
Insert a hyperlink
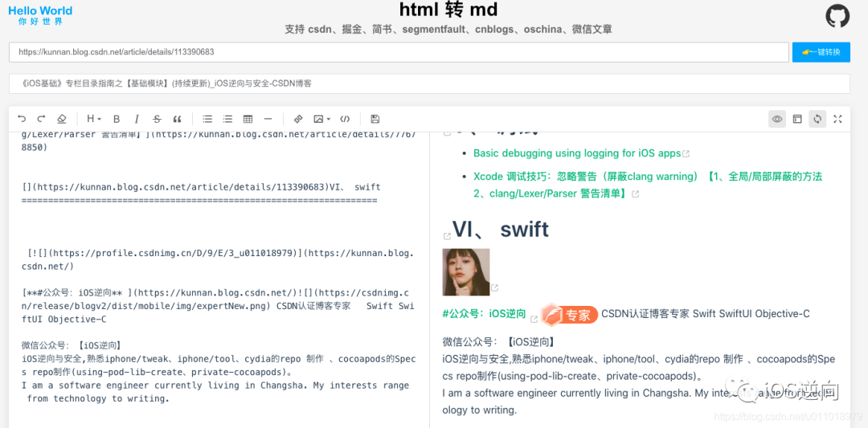[298, 118]
